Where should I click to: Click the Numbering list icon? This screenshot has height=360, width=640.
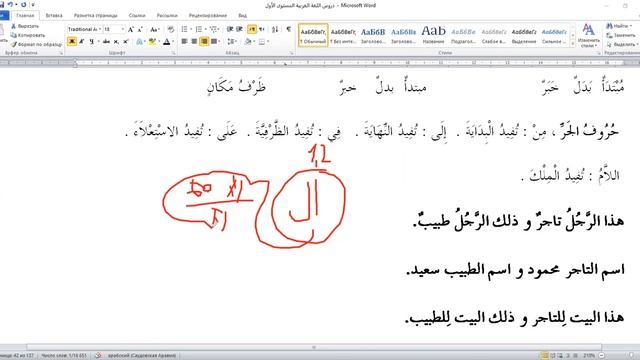199,29
